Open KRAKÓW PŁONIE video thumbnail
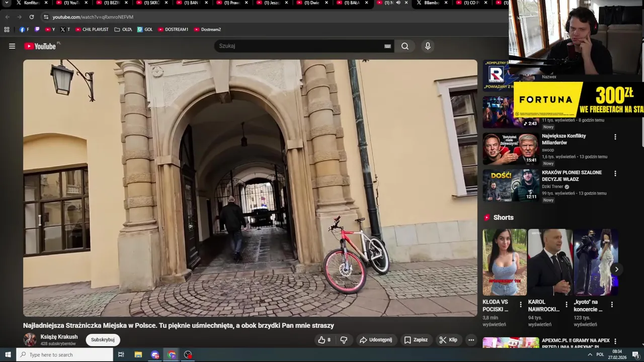Viewport: 644px width, 362px height. coord(511,186)
